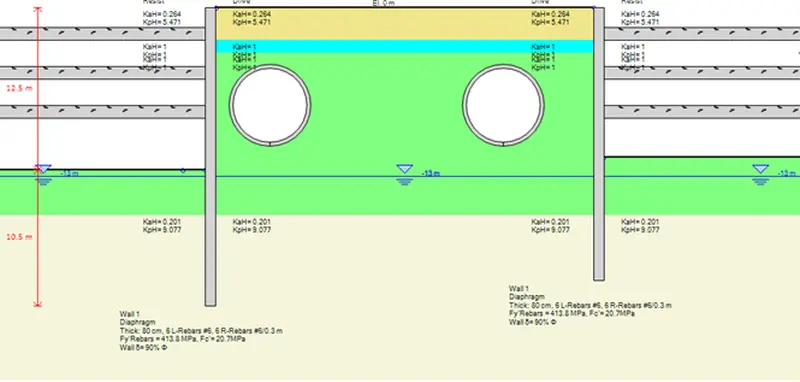Screen dimensions: 800x382
Task: Select the left diaphragm wall
Action: pos(210,157)
